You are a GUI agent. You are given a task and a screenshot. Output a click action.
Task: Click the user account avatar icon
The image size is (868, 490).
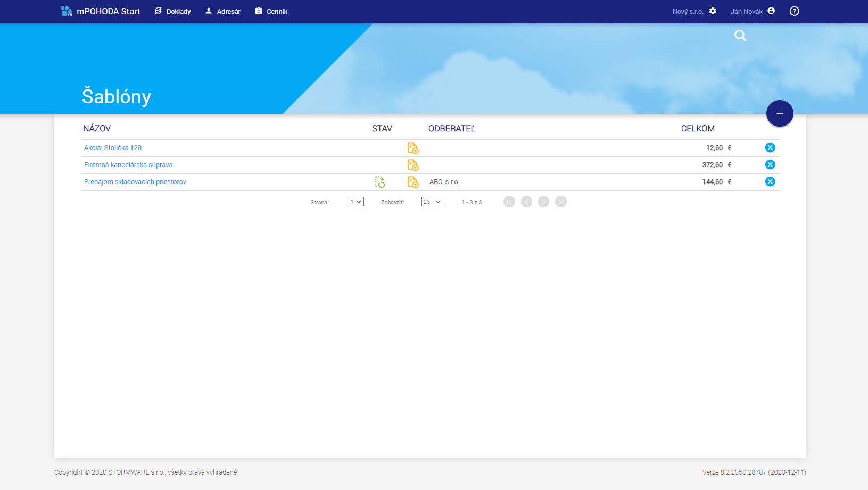pyautogui.click(x=771, y=11)
